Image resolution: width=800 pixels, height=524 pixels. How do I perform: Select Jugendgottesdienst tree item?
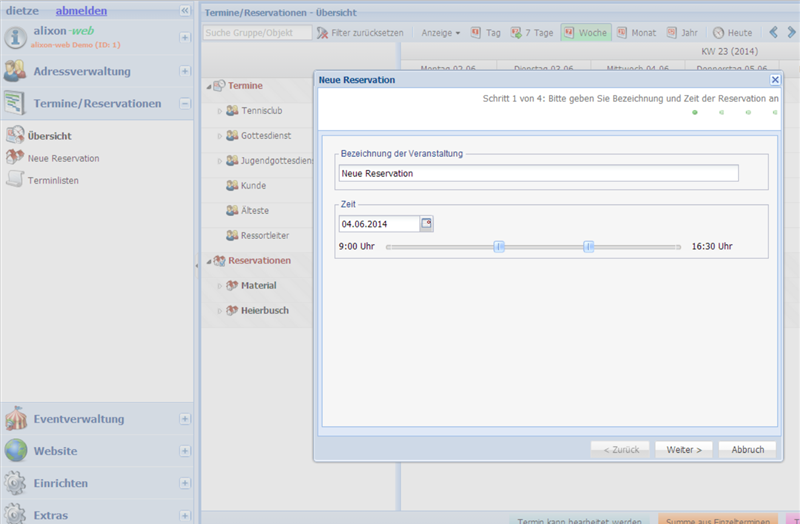click(277, 160)
